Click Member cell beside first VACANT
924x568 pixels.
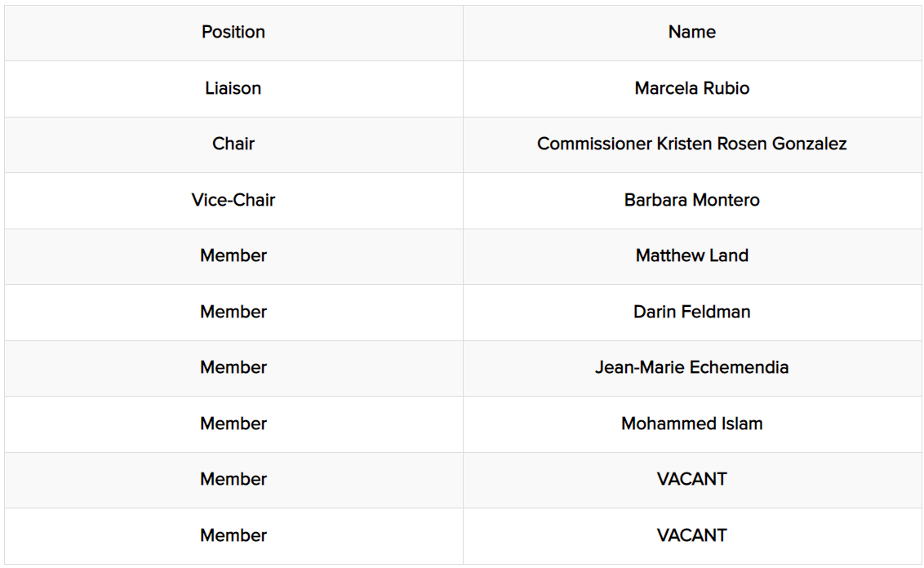tap(233, 479)
